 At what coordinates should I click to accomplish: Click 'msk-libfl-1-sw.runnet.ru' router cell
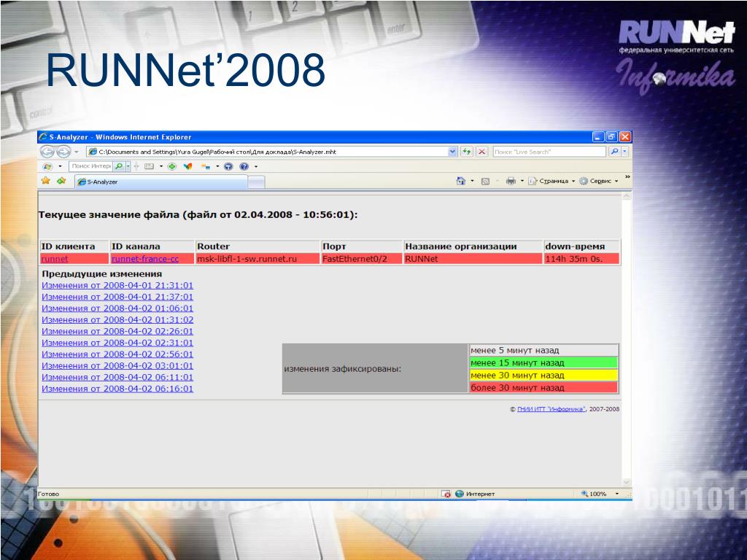point(258,259)
